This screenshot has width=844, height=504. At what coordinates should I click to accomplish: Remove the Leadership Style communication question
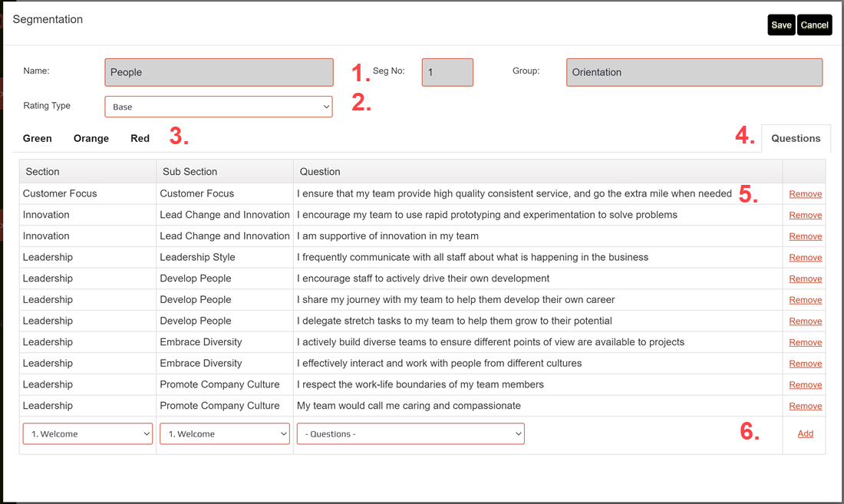[x=805, y=257]
